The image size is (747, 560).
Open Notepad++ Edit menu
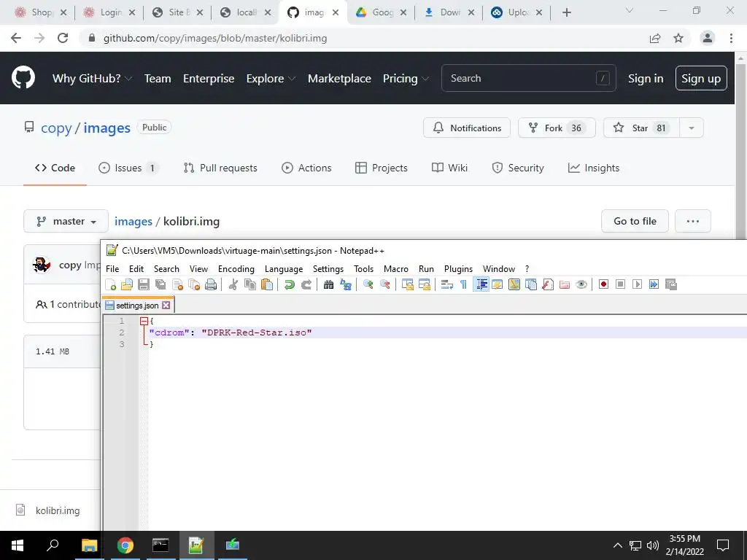tap(136, 269)
